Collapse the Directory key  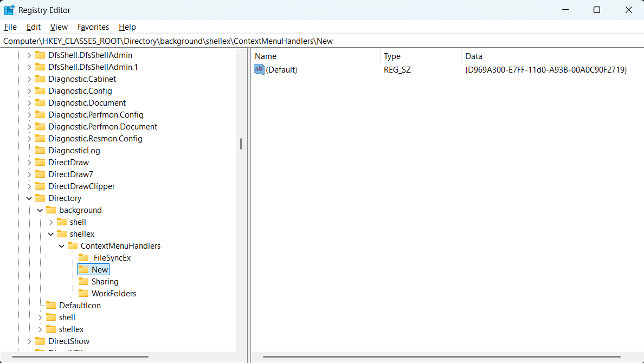29,198
